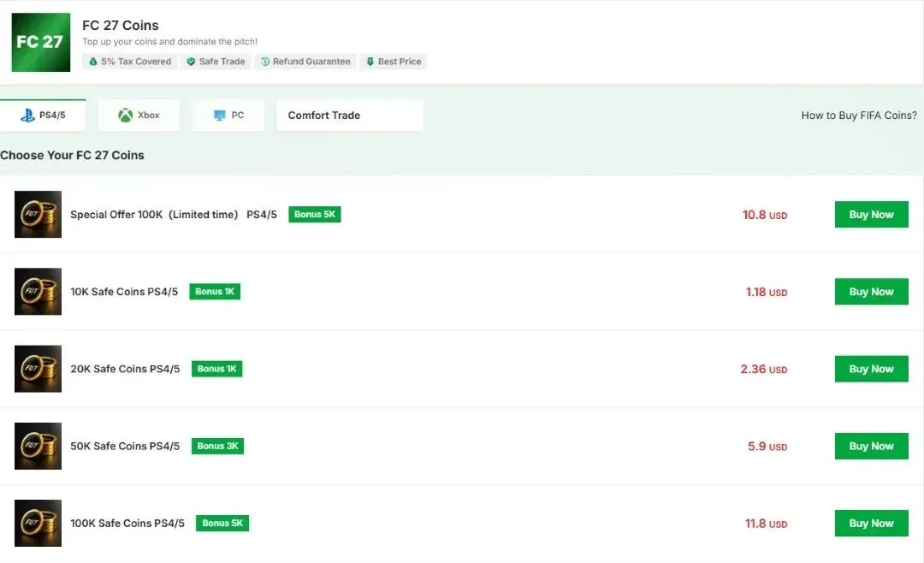
Task: Click the 100K Safe Coins PS4/5 title
Action: 127,524
